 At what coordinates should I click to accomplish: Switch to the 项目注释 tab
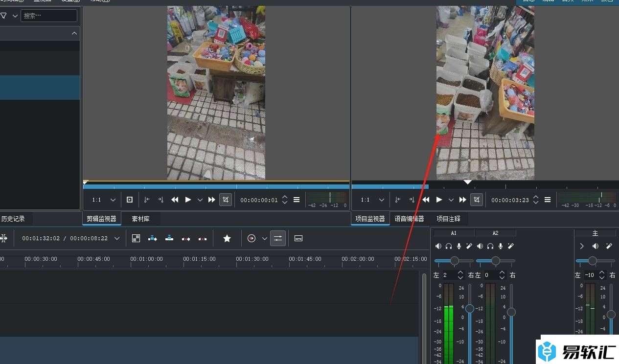click(449, 219)
